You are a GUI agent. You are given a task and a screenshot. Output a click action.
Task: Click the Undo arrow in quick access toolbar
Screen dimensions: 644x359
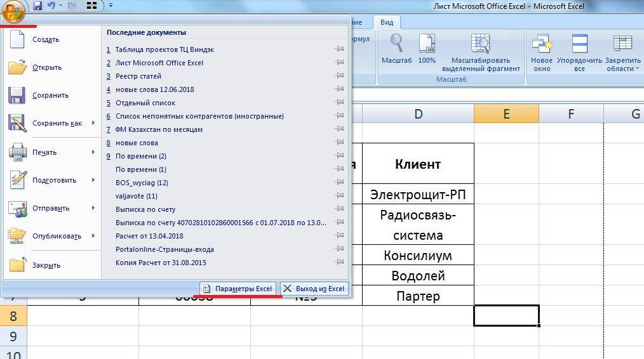[x=51, y=6]
